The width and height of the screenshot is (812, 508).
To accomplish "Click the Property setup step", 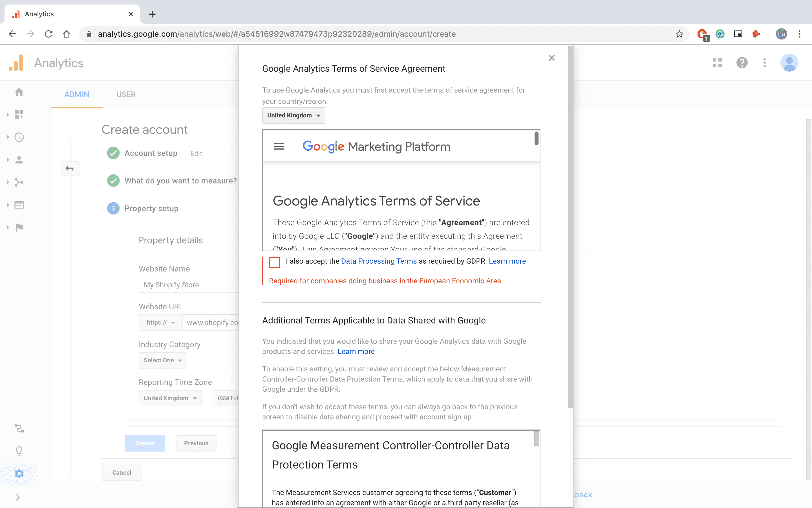I will 151,208.
